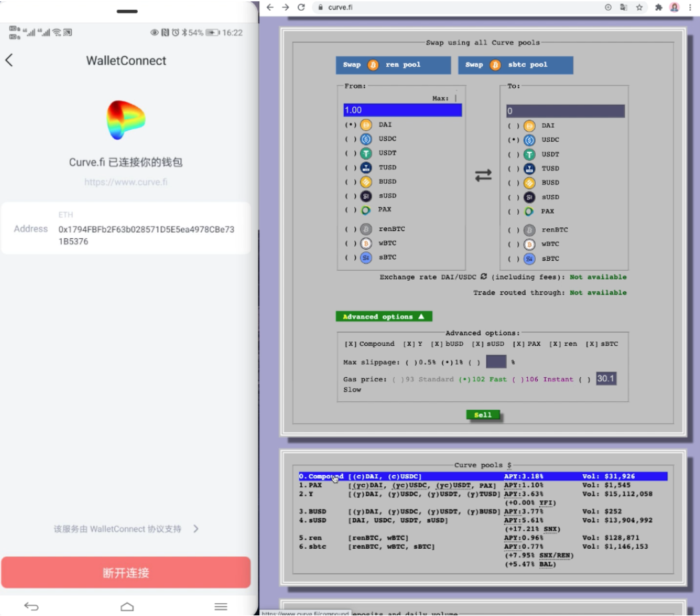This screenshot has height=616, width=700.
Task: Tap the Android recent apps menu icon
Action: (x=221, y=606)
